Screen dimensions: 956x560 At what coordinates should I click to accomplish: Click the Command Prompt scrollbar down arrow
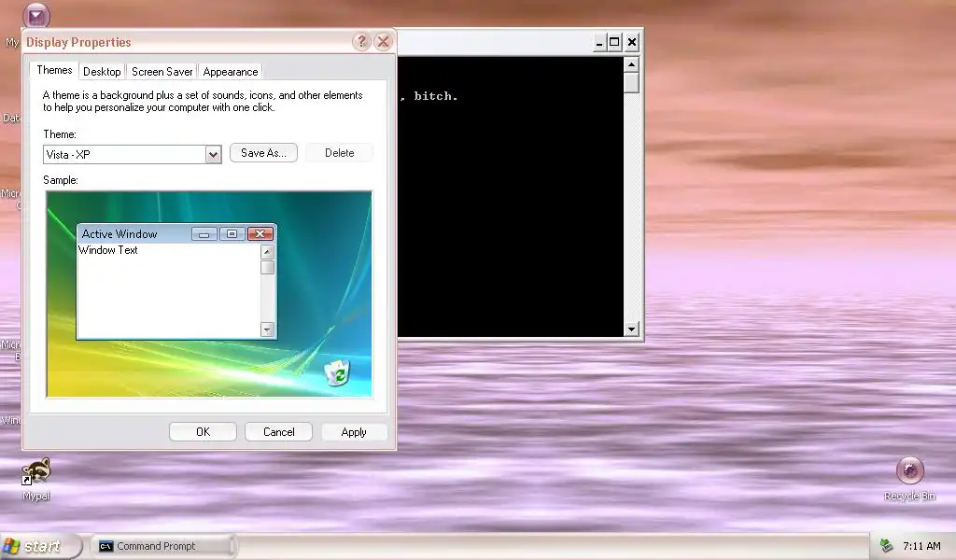(x=632, y=329)
